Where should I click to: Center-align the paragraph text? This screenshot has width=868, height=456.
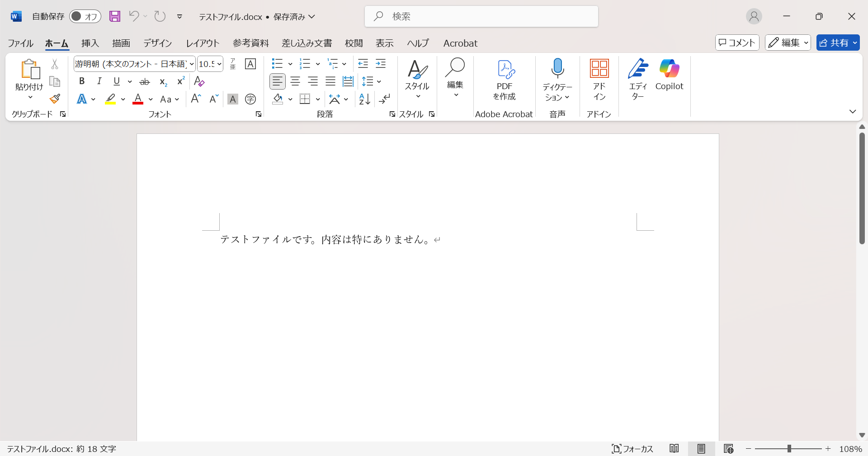[x=295, y=81]
